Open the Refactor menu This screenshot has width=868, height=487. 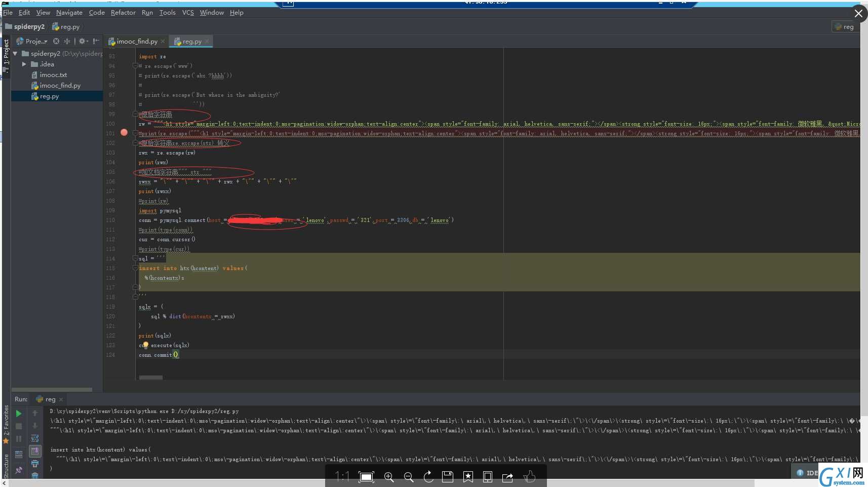click(x=123, y=13)
